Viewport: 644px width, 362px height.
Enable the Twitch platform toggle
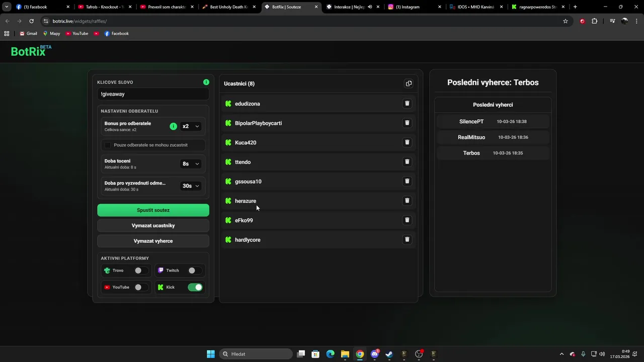coord(195,270)
